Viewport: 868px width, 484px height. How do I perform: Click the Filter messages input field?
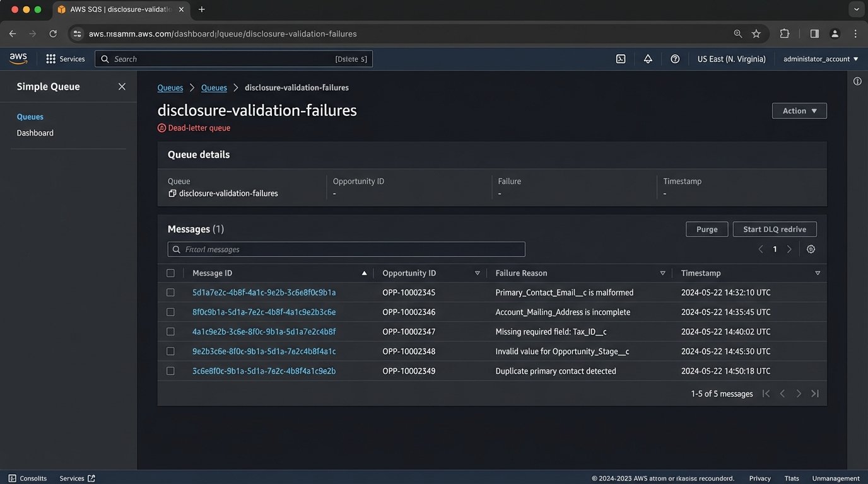[x=346, y=249]
